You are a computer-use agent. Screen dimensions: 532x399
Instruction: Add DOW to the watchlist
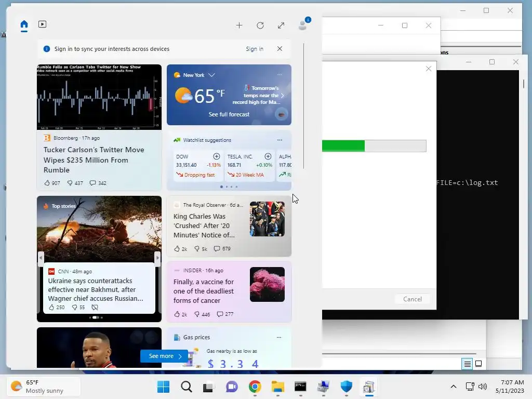[x=217, y=156]
